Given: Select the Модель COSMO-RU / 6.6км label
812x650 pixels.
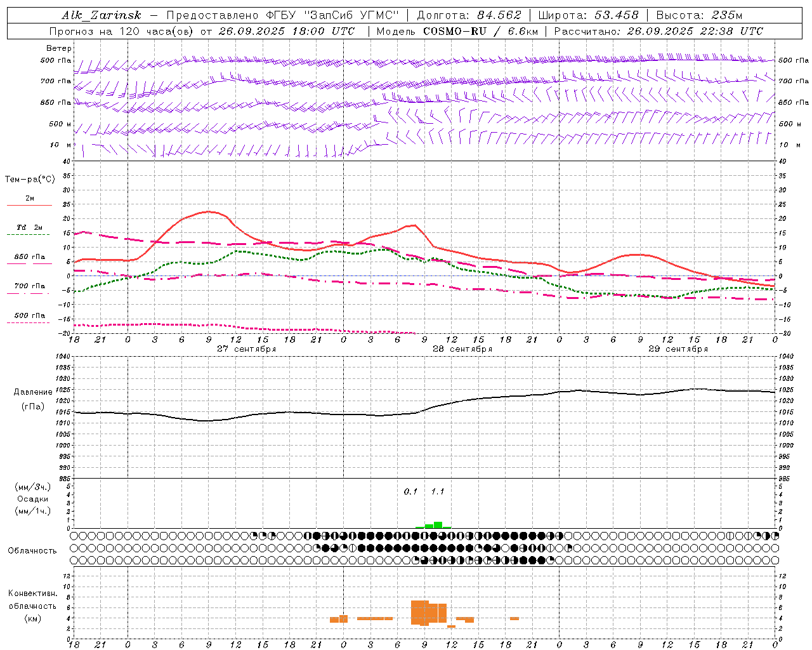Looking at the screenshot, I should tap(457, 31).
